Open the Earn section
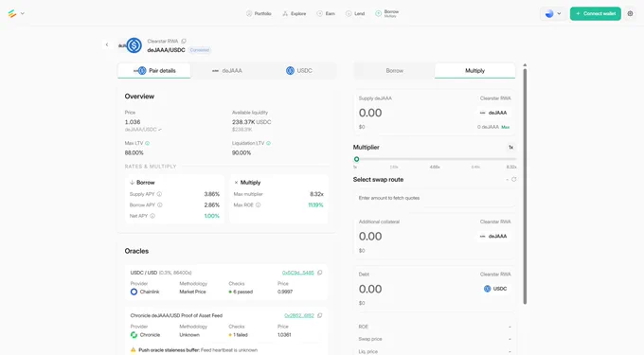Viewport: 644px width, 355px height. pos(326,13)
